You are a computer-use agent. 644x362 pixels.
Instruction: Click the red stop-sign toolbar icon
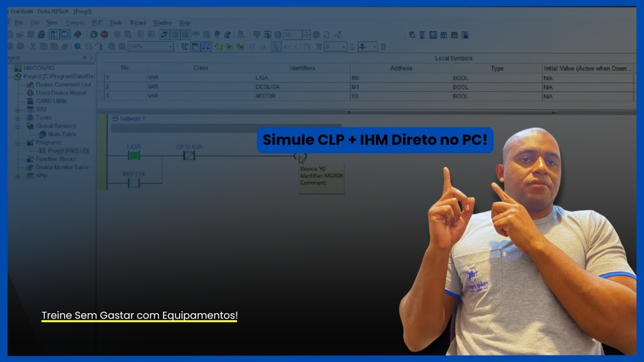pos(104,35)
